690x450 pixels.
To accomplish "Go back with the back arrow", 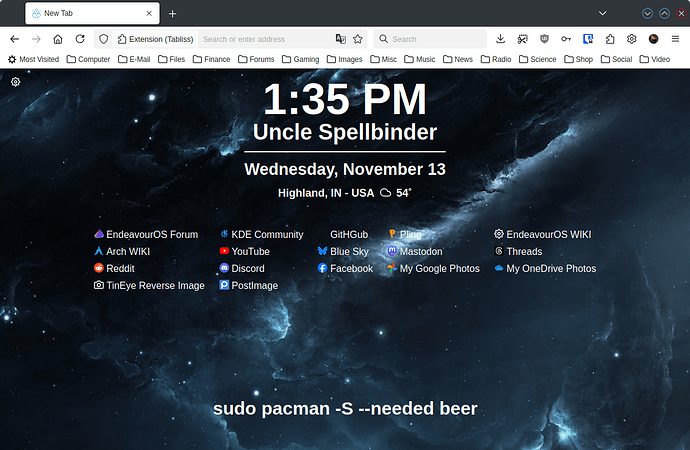I will tap(15, 39).
